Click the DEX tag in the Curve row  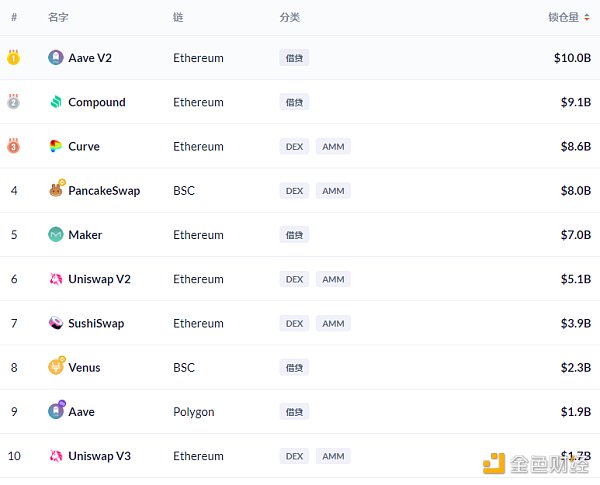coord(294,146)
